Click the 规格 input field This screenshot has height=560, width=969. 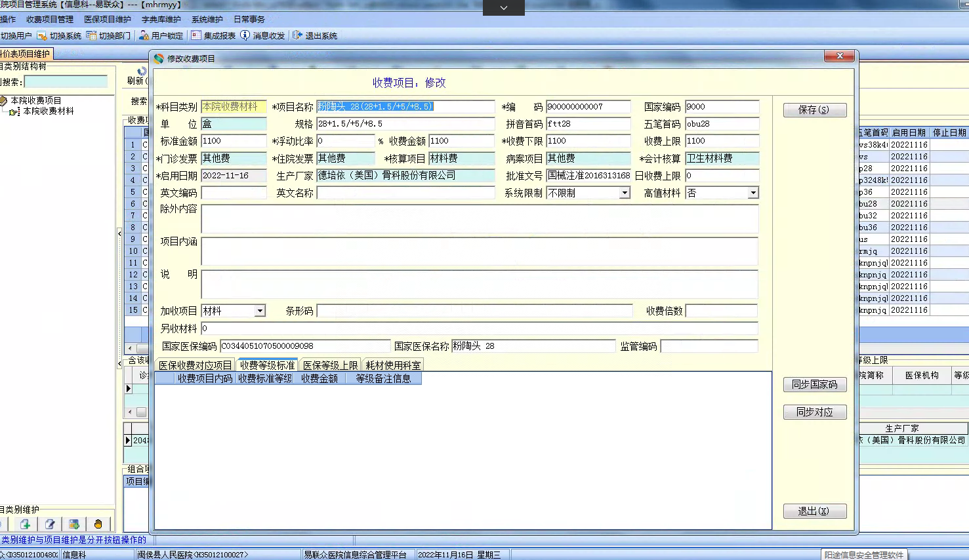(x=405, y=123)
